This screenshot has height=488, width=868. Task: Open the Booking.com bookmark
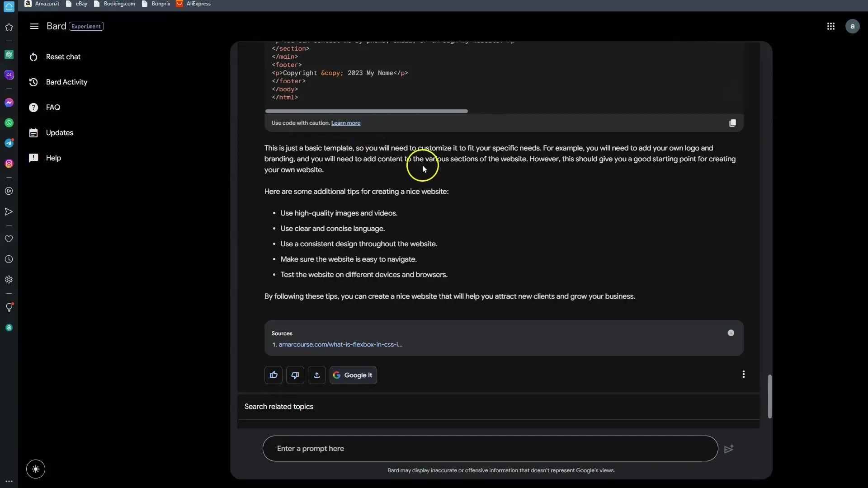114,4
